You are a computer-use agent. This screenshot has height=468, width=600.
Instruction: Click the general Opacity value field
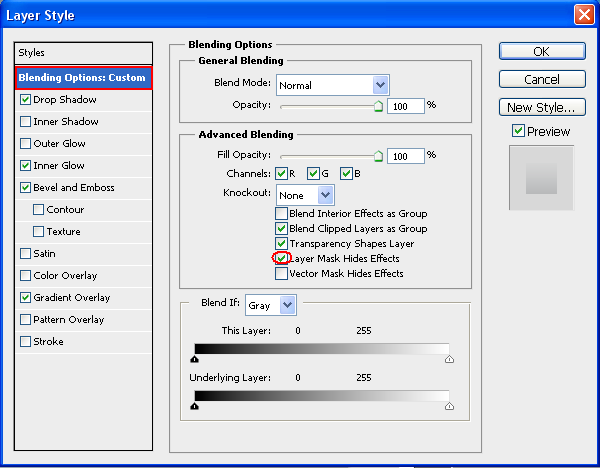(x=406, y=106)
